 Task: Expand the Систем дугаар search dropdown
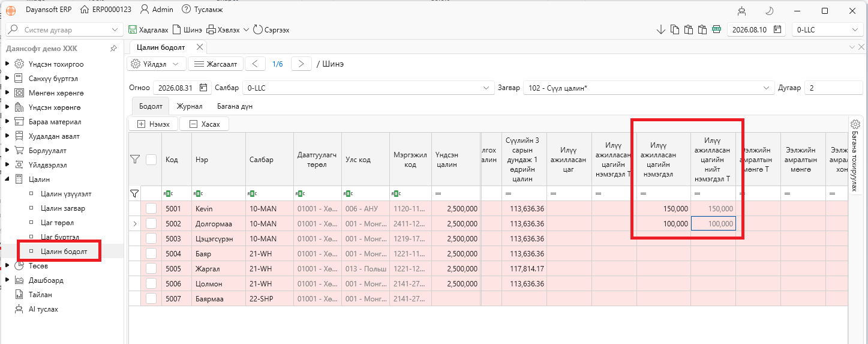(115, 29)
